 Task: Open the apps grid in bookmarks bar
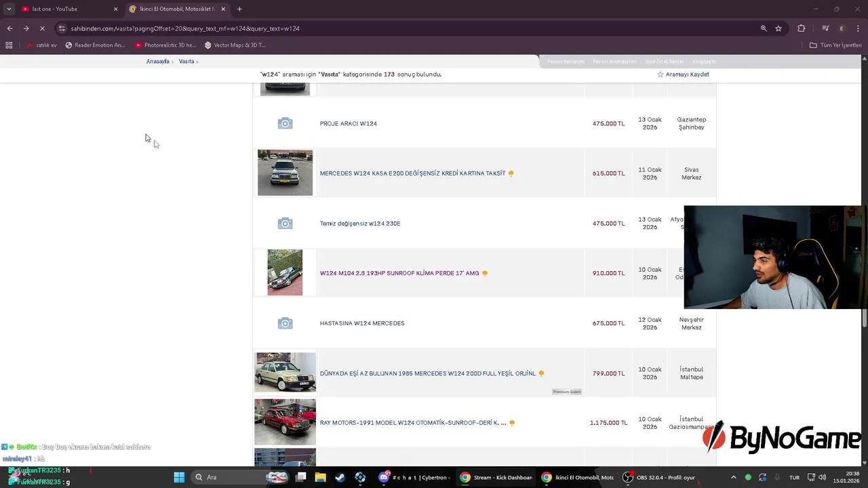pyautogui.click(x=9, y=45)
